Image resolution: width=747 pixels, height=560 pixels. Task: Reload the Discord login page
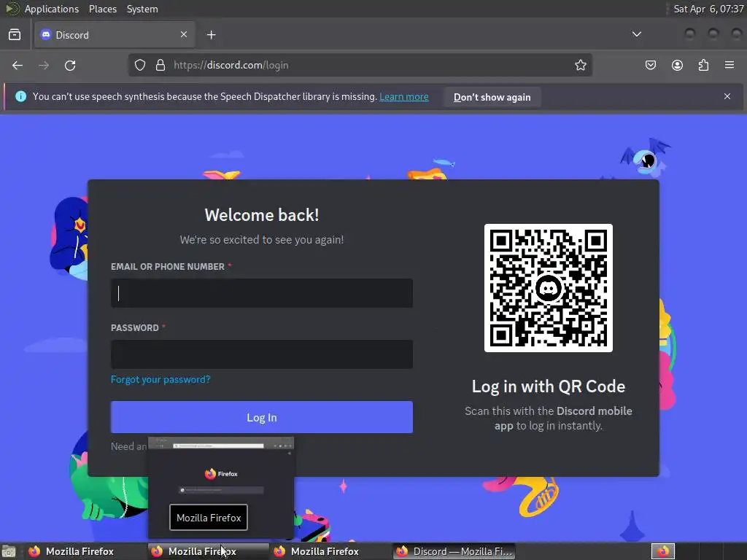(x=70, y=65)
